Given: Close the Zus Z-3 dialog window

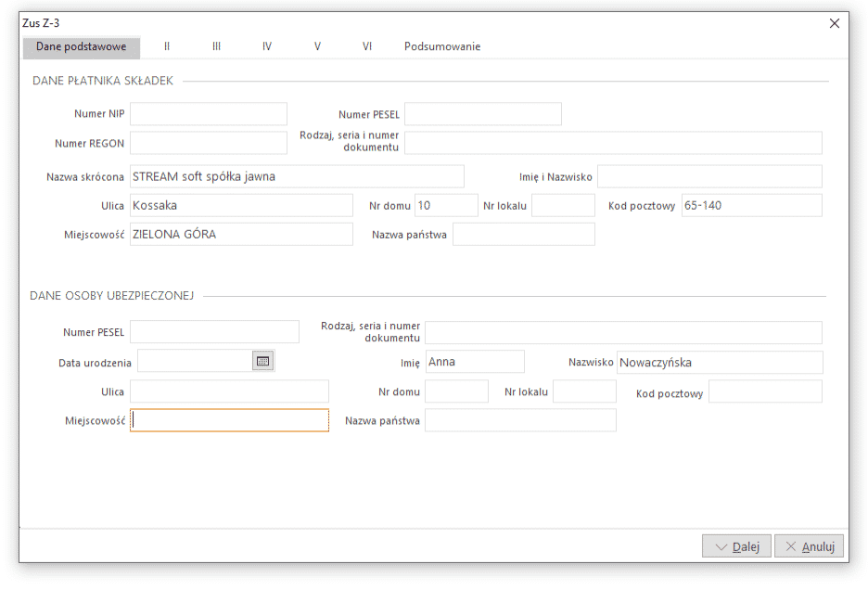Looking at the screenshot, I should tap(835, 23).
